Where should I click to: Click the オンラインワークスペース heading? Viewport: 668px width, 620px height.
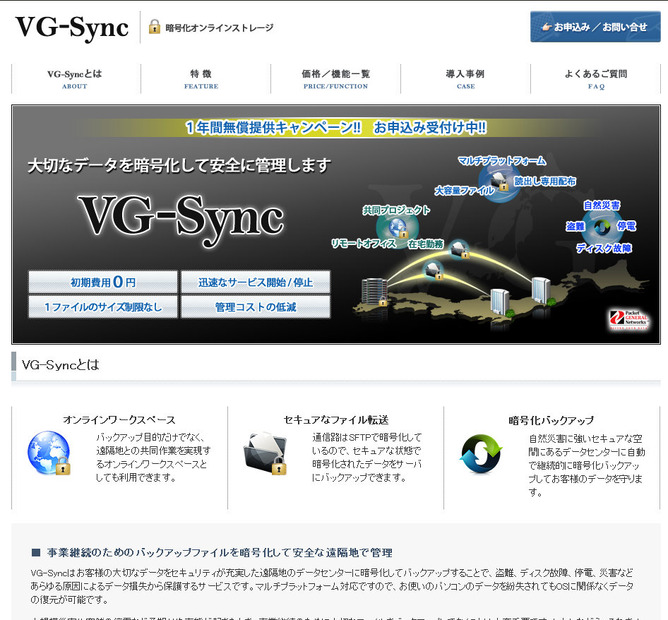(x=119, y=420)
